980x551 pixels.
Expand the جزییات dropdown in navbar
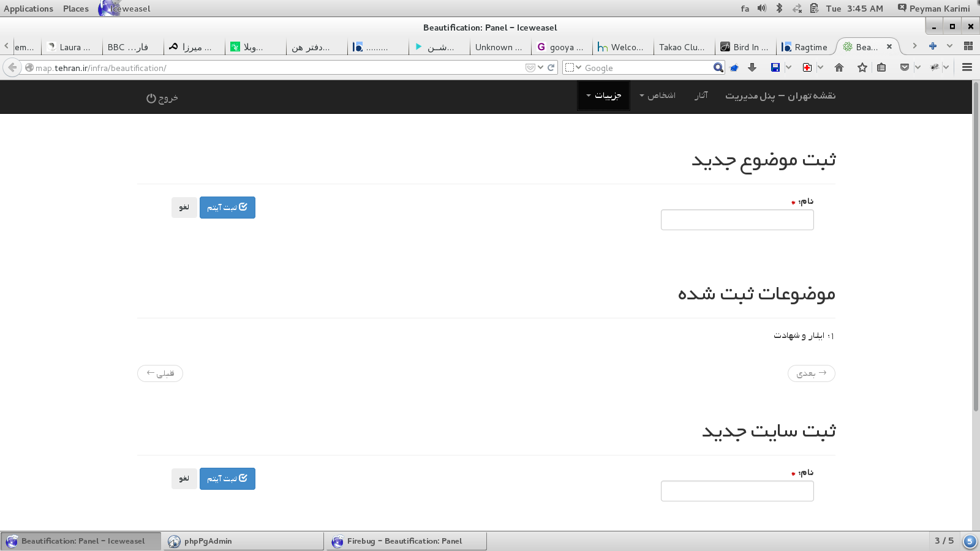(x=603, y=96)
